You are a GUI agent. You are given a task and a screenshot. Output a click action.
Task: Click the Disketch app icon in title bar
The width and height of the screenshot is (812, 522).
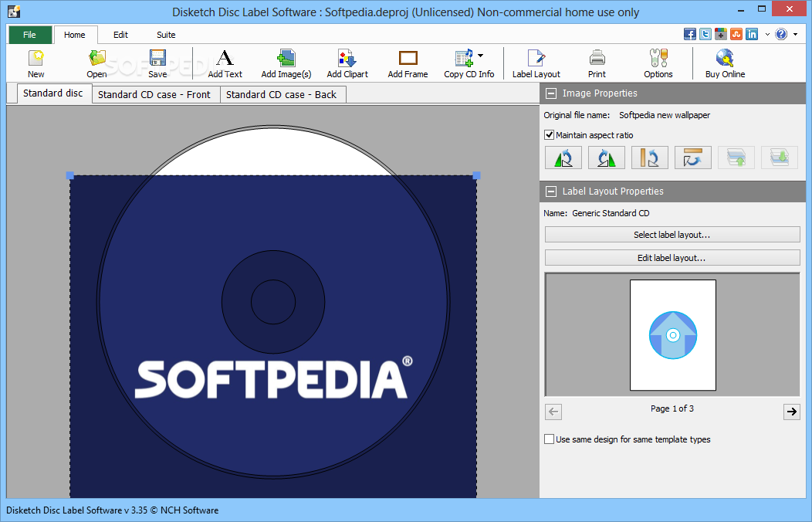coord(14,11)
